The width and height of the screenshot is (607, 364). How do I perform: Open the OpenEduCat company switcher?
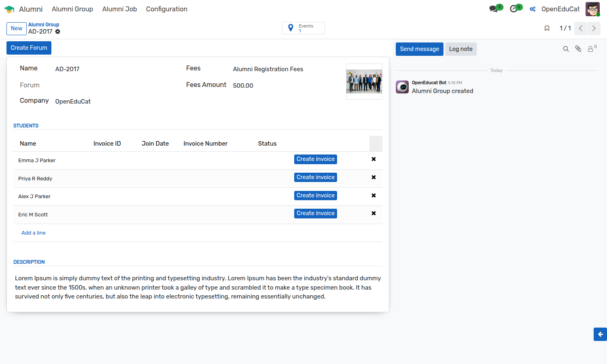(x=560, y=9)
